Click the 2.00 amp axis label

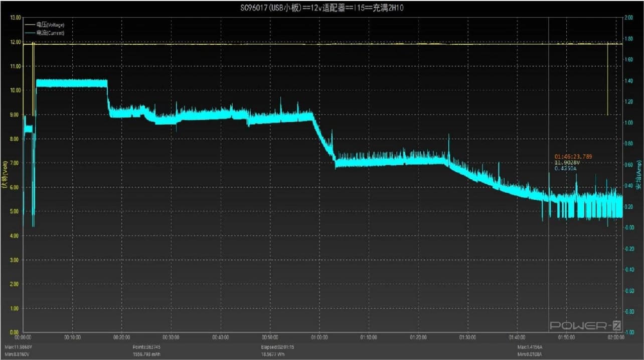(x=629, y=18)
